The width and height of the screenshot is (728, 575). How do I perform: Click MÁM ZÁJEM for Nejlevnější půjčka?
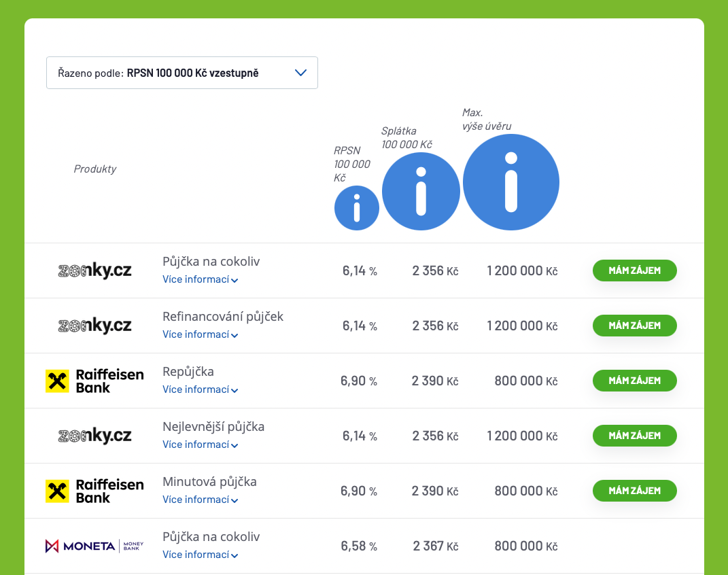click(635, 436)
